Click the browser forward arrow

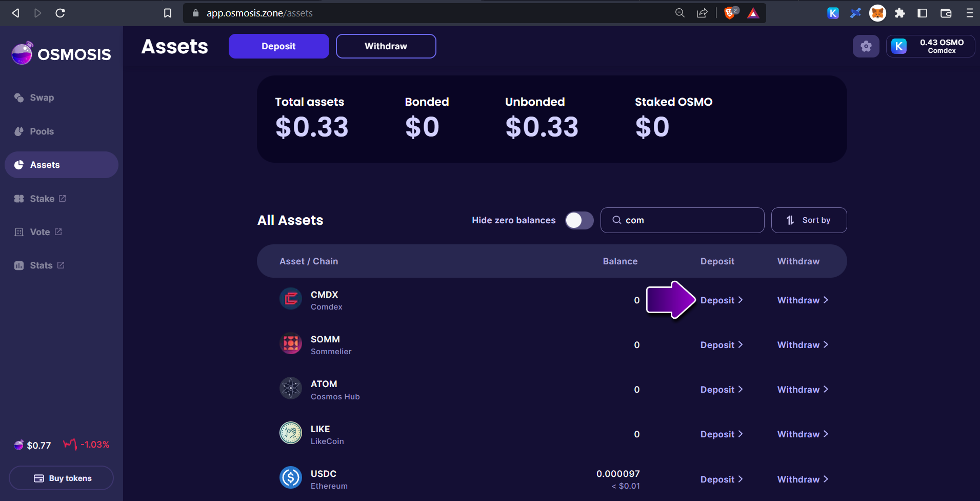point(37,13)
